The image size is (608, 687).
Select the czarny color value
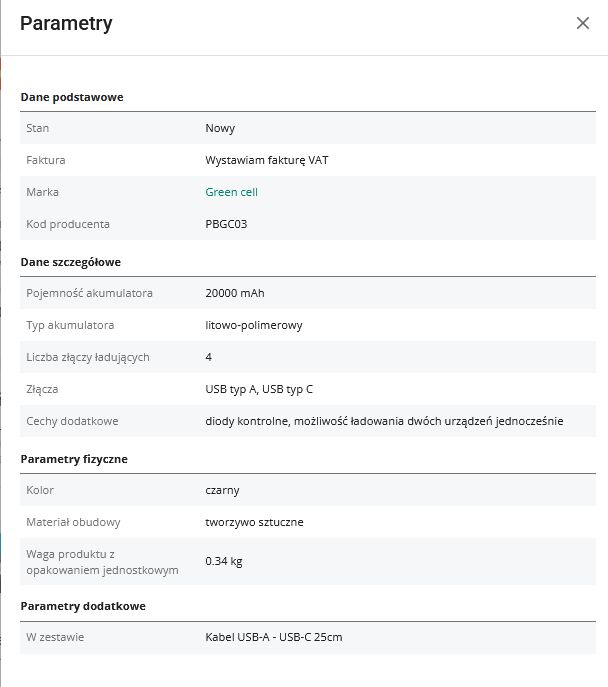(222, 490)
